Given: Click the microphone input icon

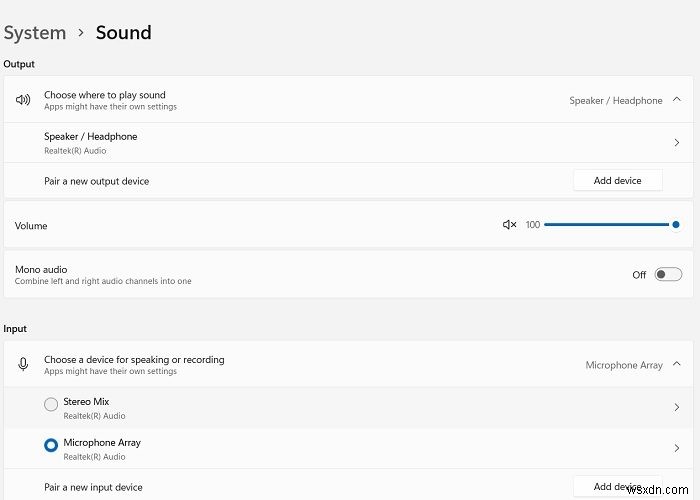Looking at the screenshot, I should click(x=23, y=365).
